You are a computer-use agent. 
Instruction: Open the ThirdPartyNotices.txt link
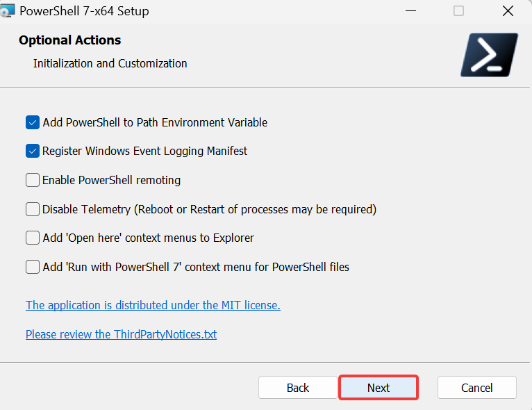click(x=121, y=334)
